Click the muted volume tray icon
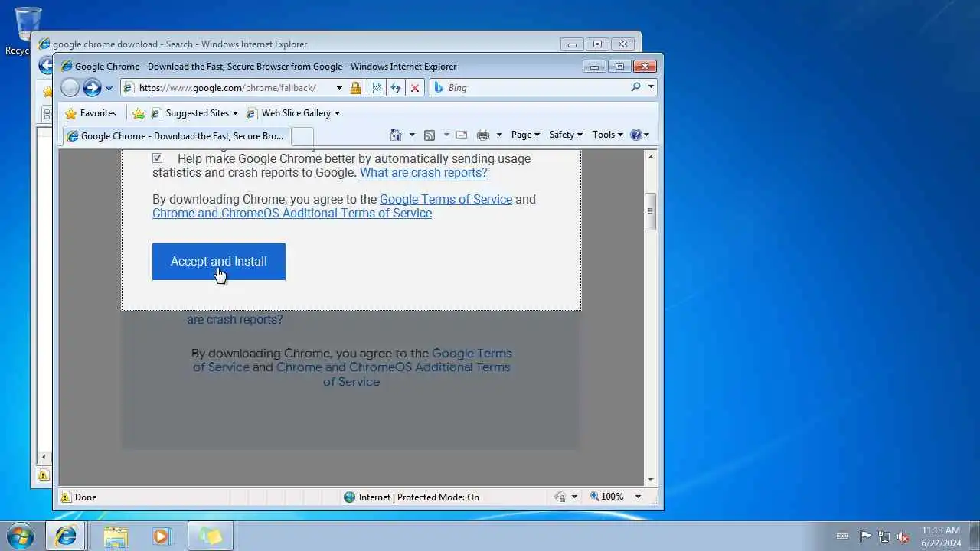Image resolution: width=980 pixels, height=551 pixels. (903, 536)
